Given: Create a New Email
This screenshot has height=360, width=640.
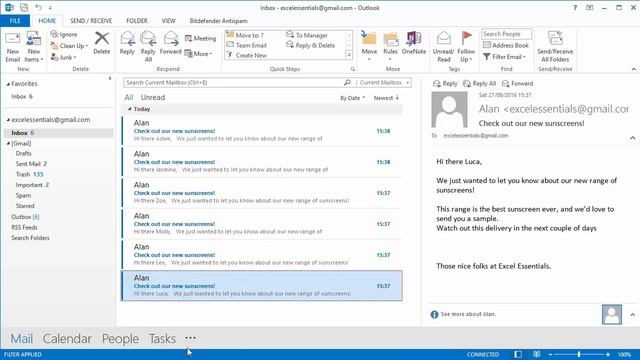Looking at the screenshot, I should [x=13, y=47].
